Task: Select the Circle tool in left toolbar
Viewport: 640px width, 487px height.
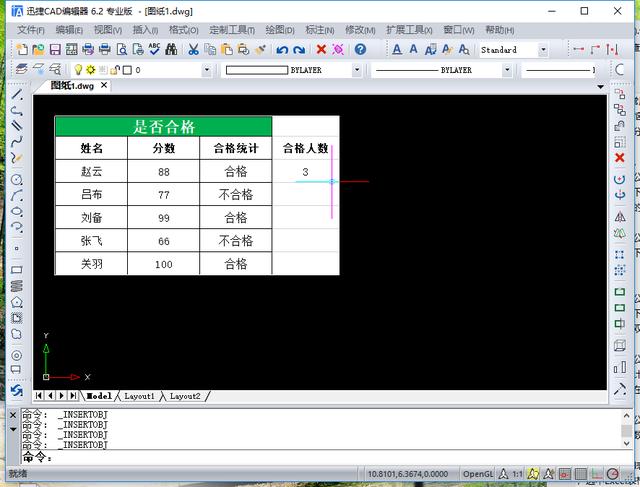Action: (x=17, y=180)
